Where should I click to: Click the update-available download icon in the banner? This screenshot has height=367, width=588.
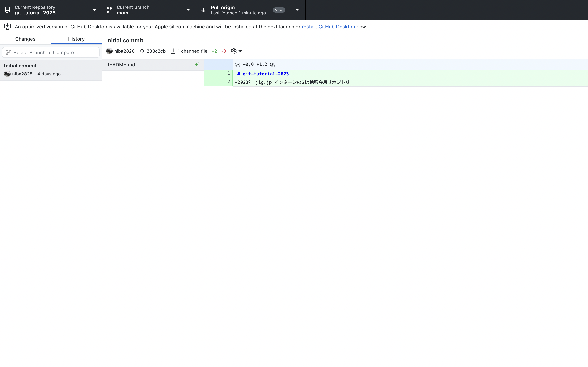tap(7, 27)
